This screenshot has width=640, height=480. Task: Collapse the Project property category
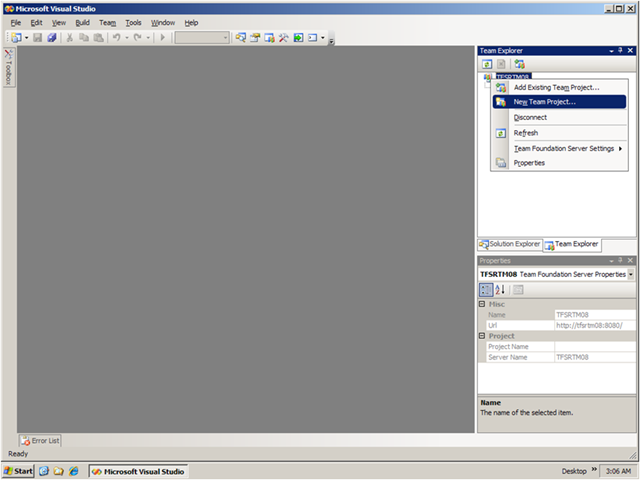pos(482,336)
